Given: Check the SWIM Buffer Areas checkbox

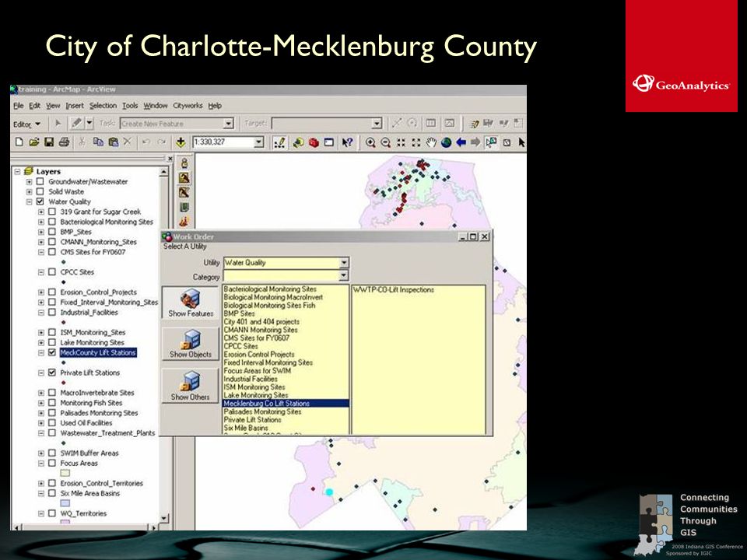Looking at the screenshot, I should click(x=52, y=453).
